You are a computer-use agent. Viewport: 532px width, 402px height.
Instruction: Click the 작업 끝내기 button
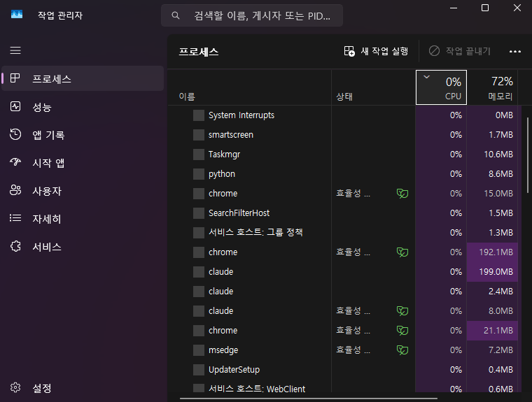[460, 51]
